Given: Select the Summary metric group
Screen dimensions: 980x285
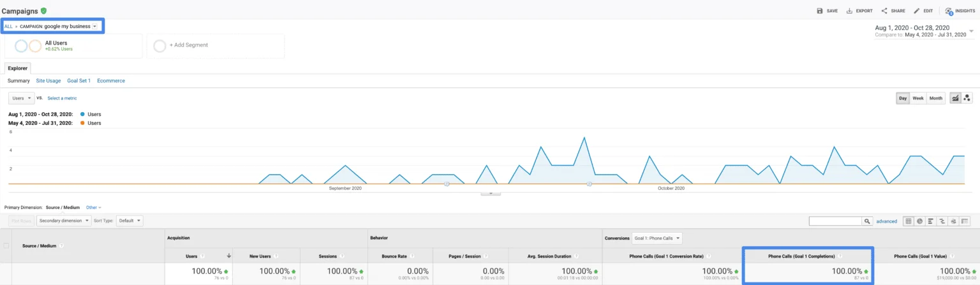Looking at the screenshot, I should [x=19, y=81].
